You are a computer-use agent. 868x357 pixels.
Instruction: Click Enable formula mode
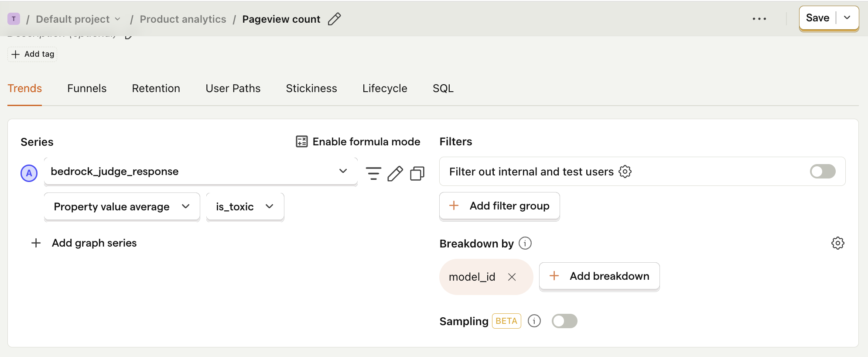coord(358,142)
